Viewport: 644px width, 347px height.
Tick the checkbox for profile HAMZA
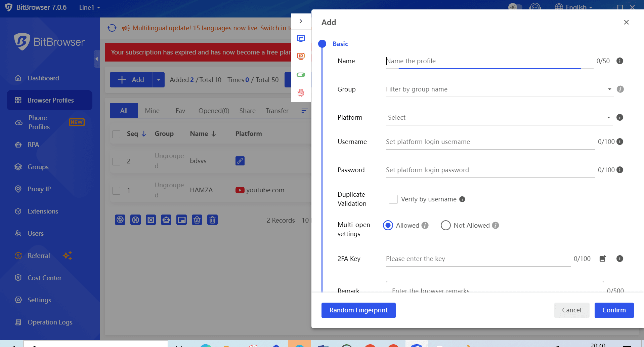coord(116,191)
